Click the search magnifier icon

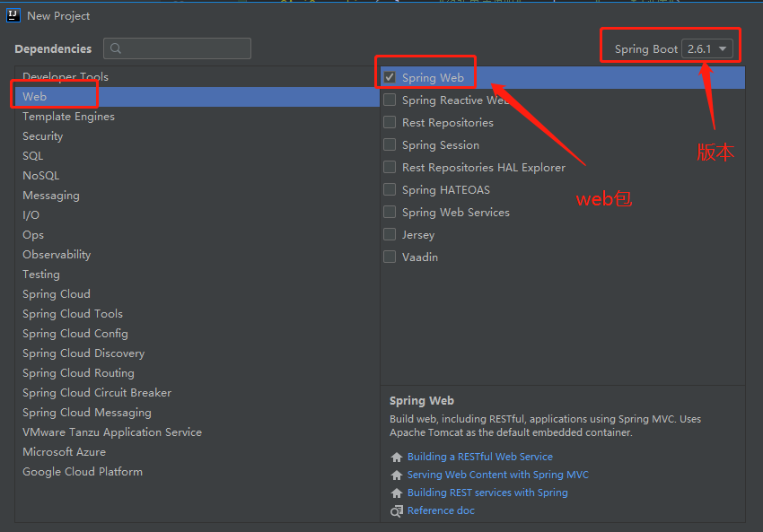click(x=116, y=48)
